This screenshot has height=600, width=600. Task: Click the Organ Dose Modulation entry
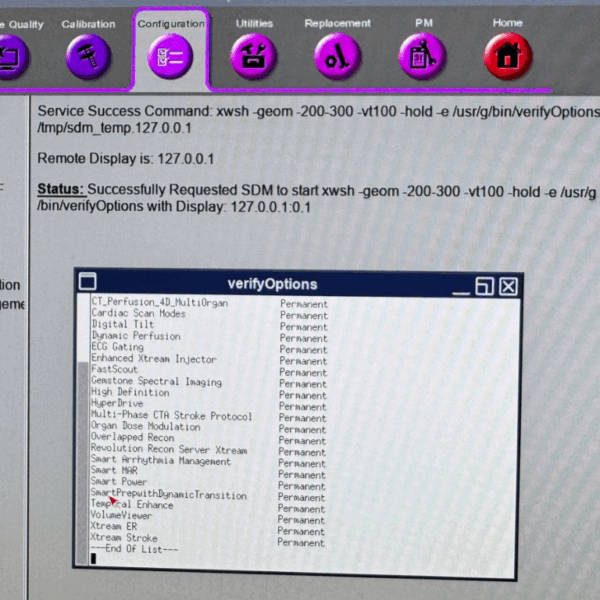coord(145,427)
